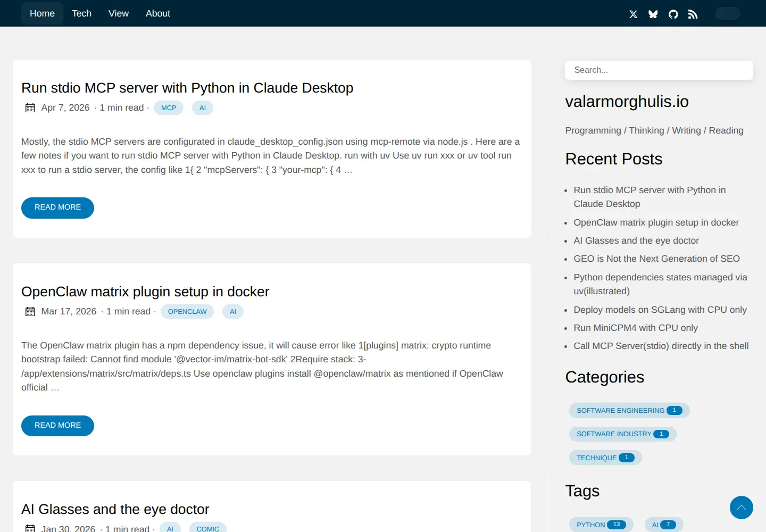Open recent post 'AI Glasses and the eye doctor'
766x532 pixels.
pos(636,240)
